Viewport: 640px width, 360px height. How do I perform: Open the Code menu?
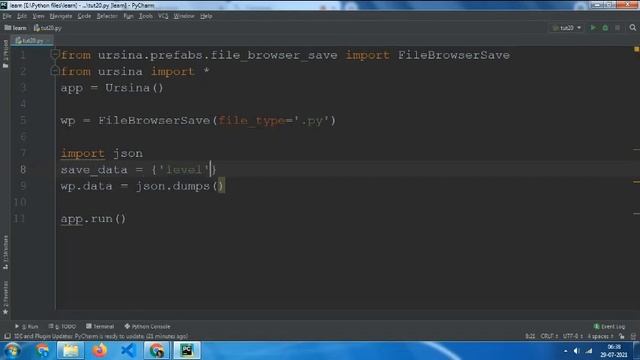pos(84,16)
